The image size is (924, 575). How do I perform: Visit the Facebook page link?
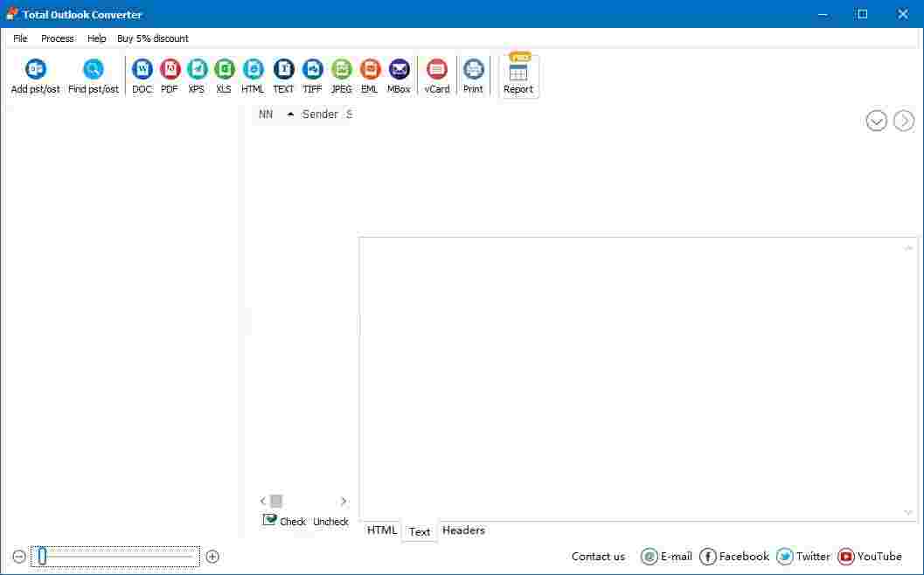coord(734,556)
